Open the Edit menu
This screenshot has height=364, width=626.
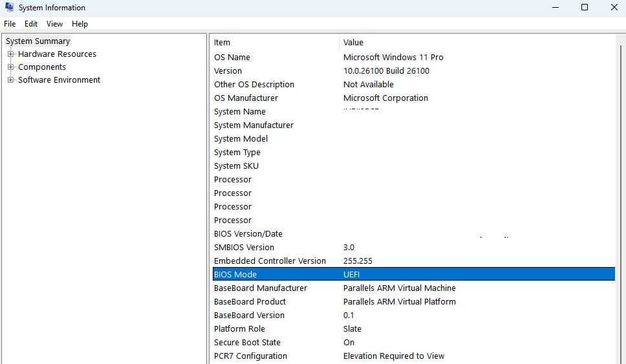click(x=31, y=24)
